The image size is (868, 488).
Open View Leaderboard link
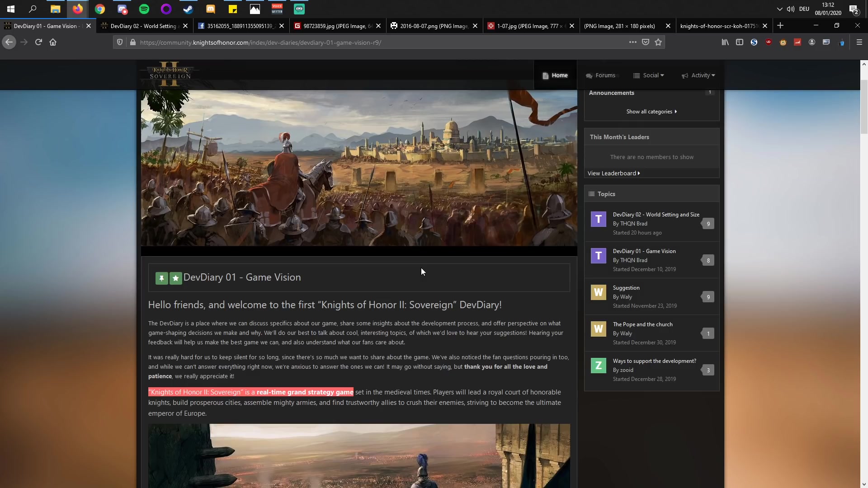click(613, 173)
